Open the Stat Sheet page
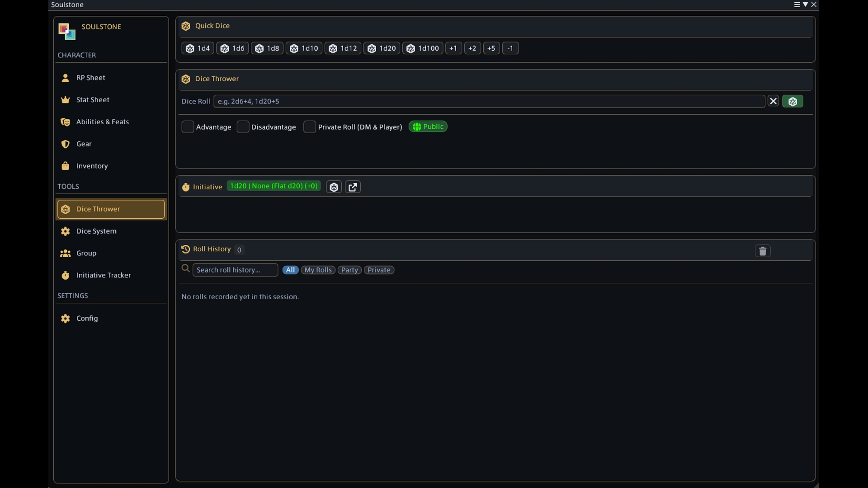 point(111,100)
